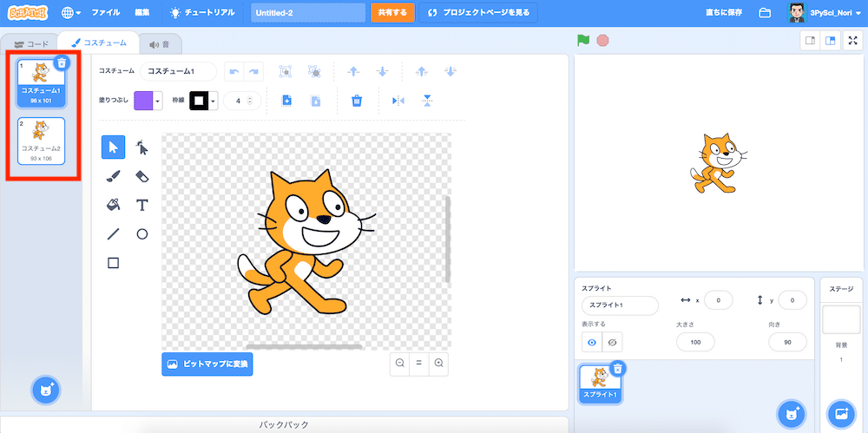
Task: Adjust the outline width stepper arrows
Action: point(250,101)
